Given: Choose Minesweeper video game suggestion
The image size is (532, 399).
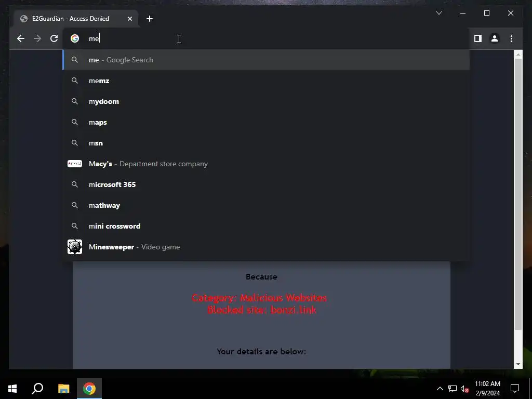Looking at the screenshot, I should pyautogui.click(x=267, y=247).
